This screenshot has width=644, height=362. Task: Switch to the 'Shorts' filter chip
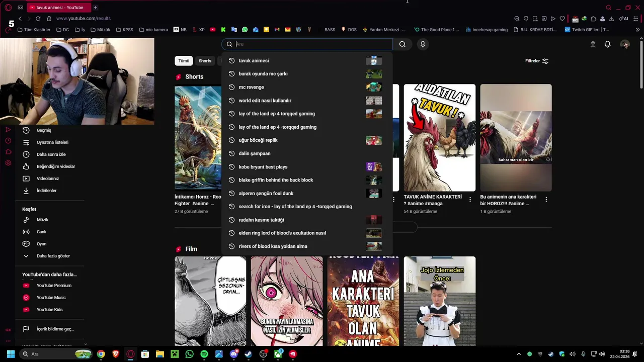205,61
